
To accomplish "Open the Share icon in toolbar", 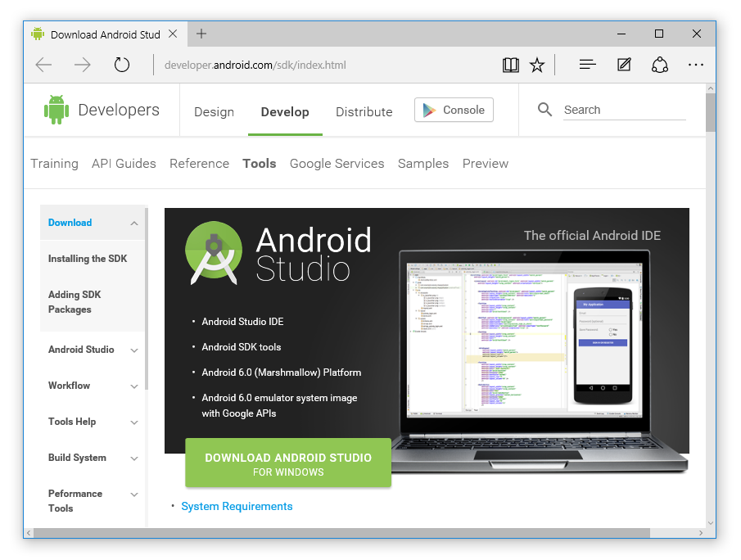I will 660,65.
